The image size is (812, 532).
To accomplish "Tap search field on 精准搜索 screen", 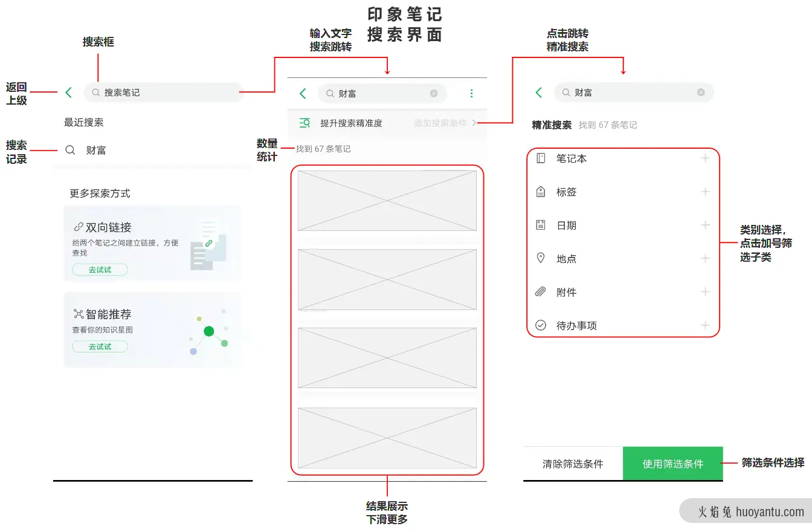I will [634, 92].
